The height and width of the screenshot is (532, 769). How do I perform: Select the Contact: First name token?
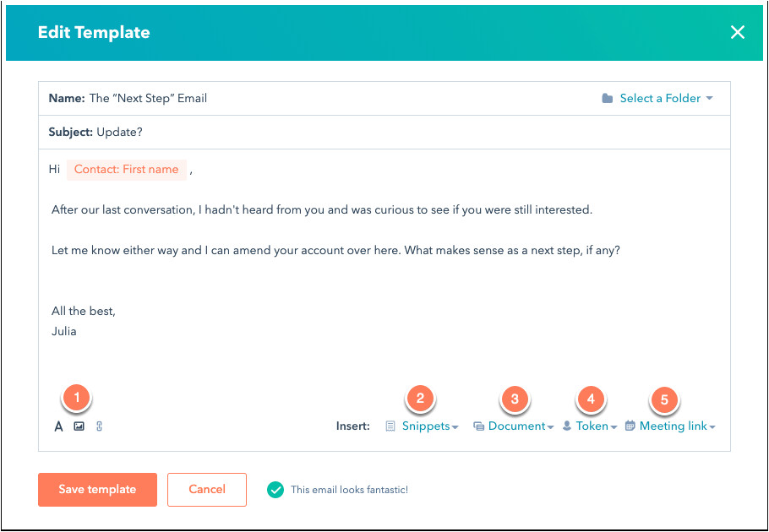126,170
